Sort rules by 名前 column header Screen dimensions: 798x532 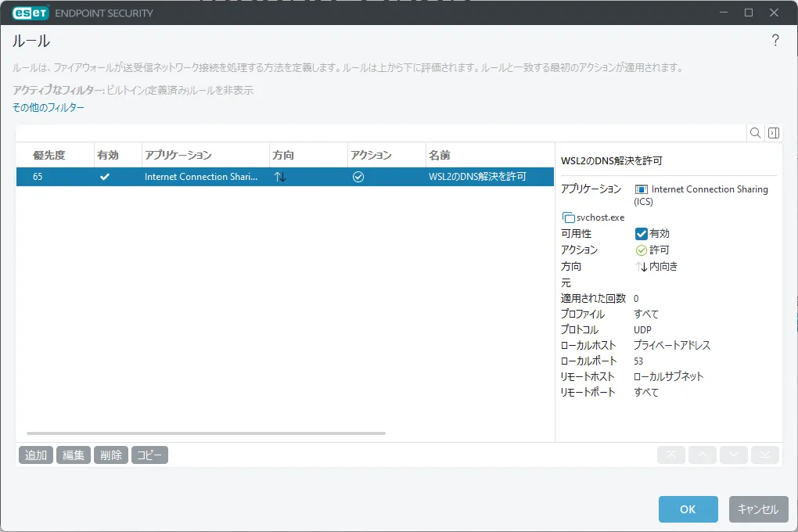point(440,155)
